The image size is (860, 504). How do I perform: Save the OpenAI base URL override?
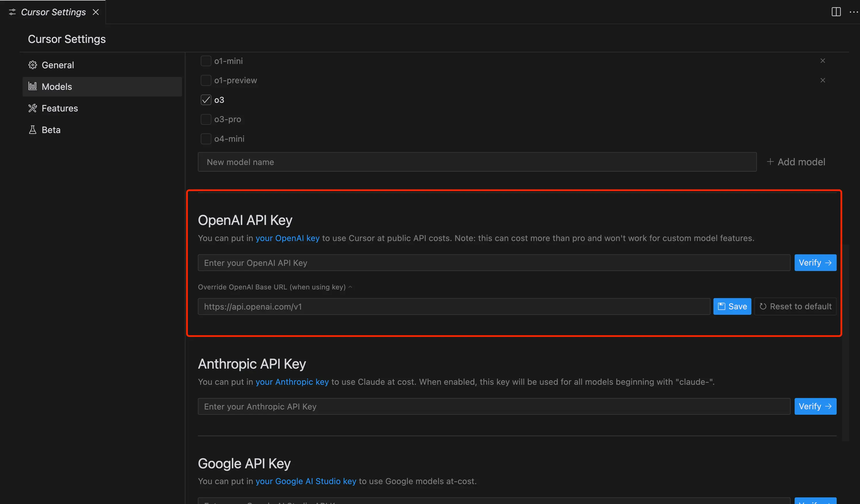click(x=732, y=306)
